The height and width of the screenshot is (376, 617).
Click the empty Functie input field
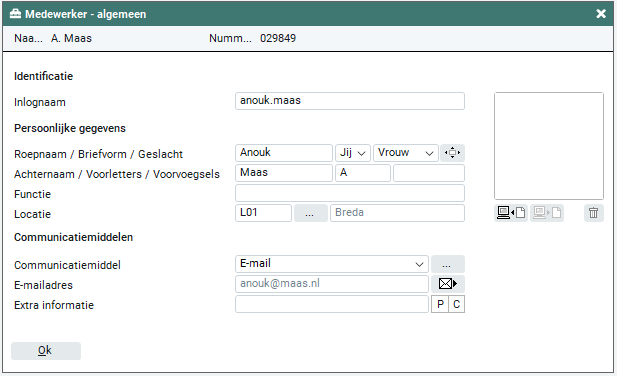(350, 193)
